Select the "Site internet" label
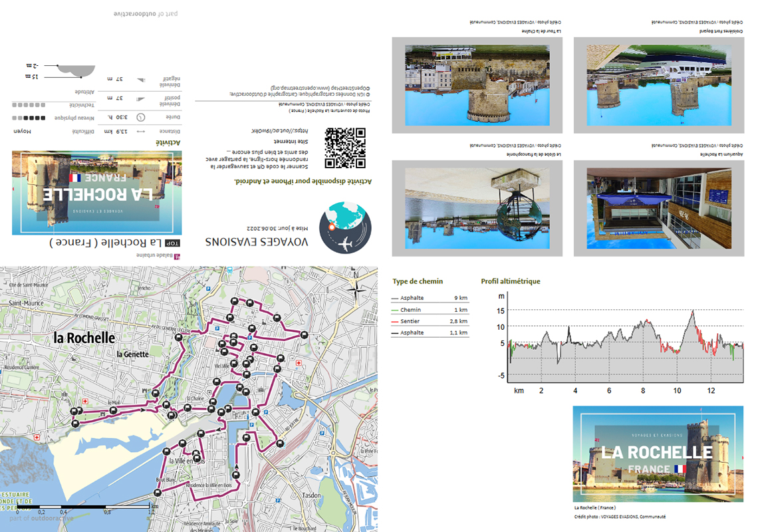 click(291, 141)
